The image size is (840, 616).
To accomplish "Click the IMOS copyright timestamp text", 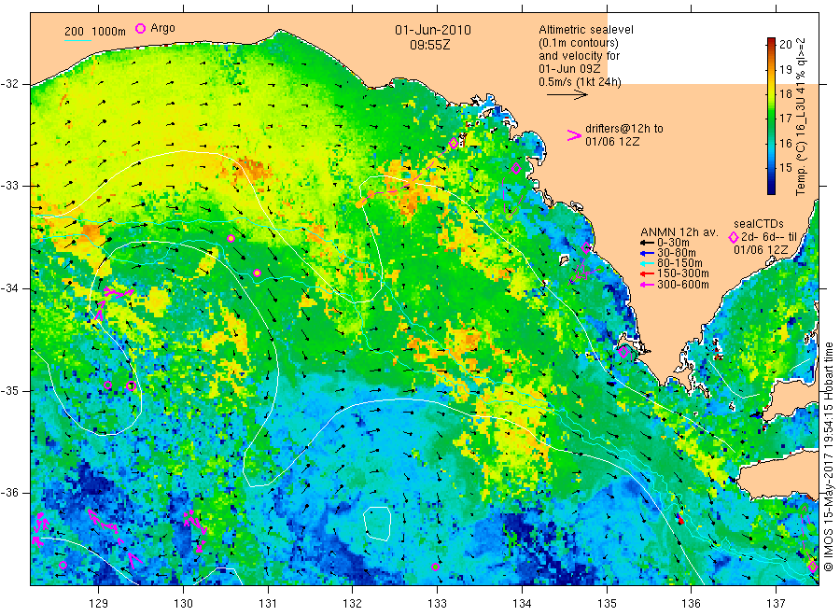I will click(828, 456).
